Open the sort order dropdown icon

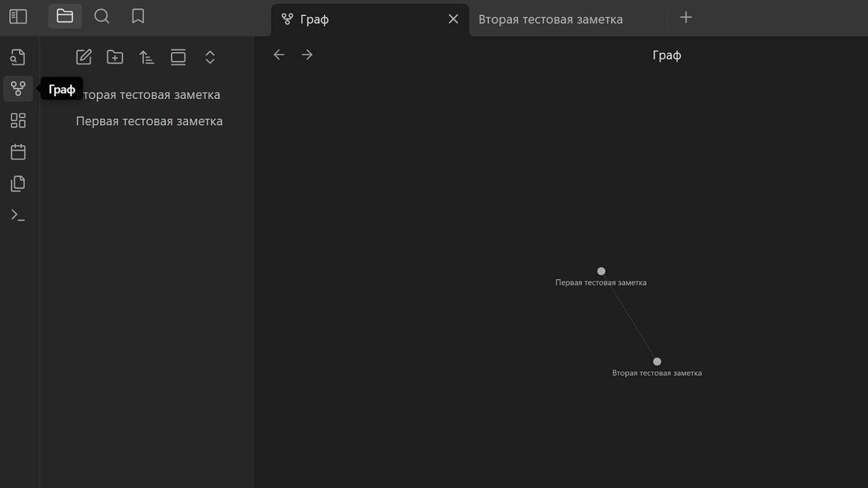pos(147,57)
